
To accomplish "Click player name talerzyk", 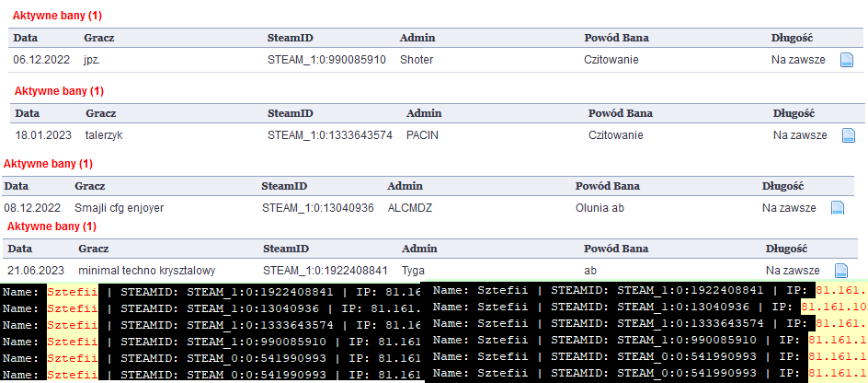I will 104,135.
